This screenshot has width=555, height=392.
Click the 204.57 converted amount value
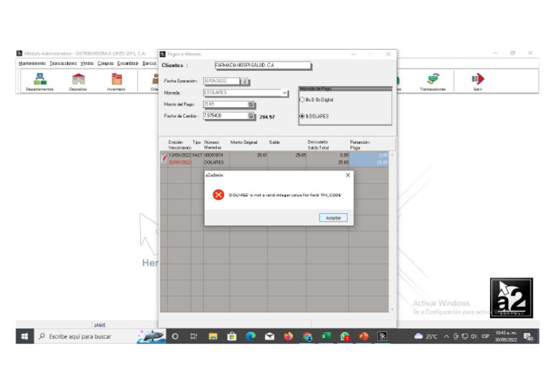point(267,117)
